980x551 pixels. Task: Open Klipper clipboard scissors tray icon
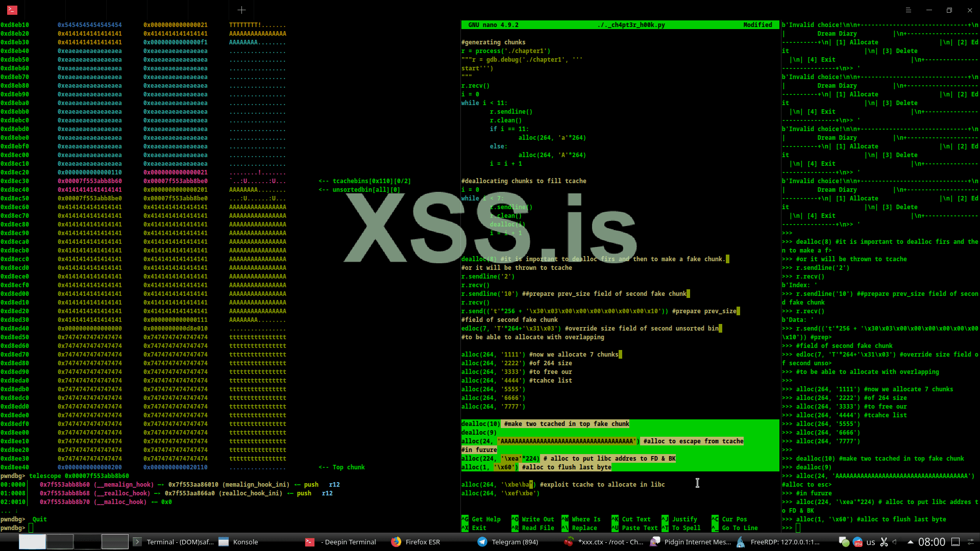coord(884,542)
